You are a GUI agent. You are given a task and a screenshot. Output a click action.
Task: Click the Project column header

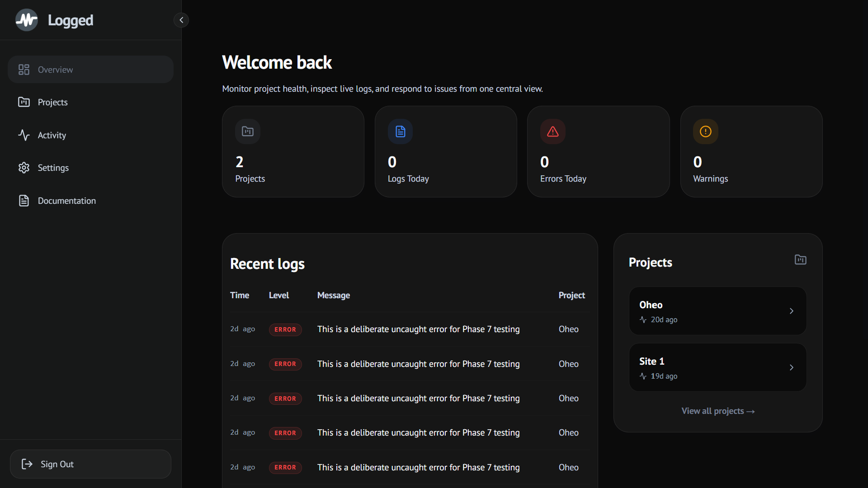point(571,295)
